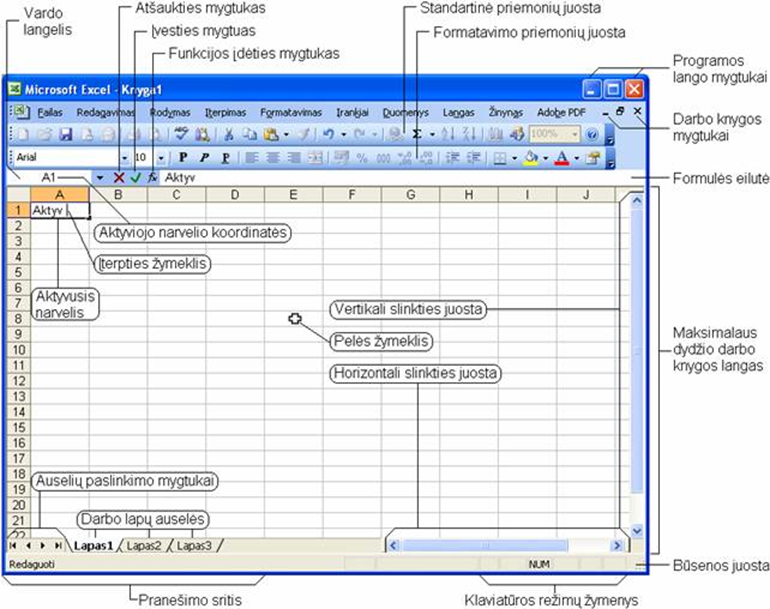This screenshot has width=770, height=609.
Task: Decrease the cell indent
Action: 452,158
